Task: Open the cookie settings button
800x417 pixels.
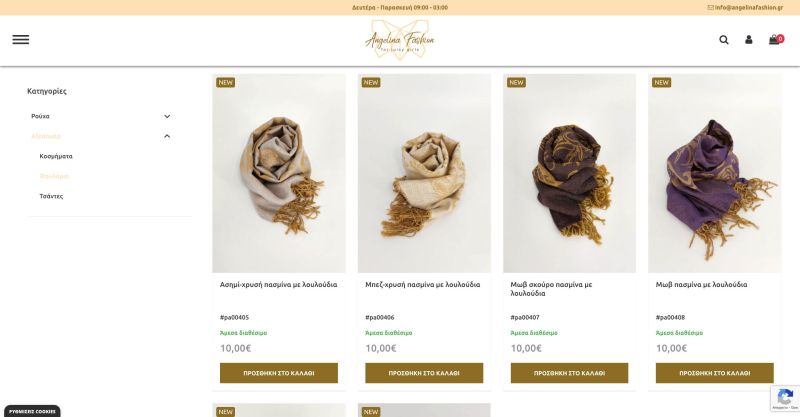Action: [32, 411]
